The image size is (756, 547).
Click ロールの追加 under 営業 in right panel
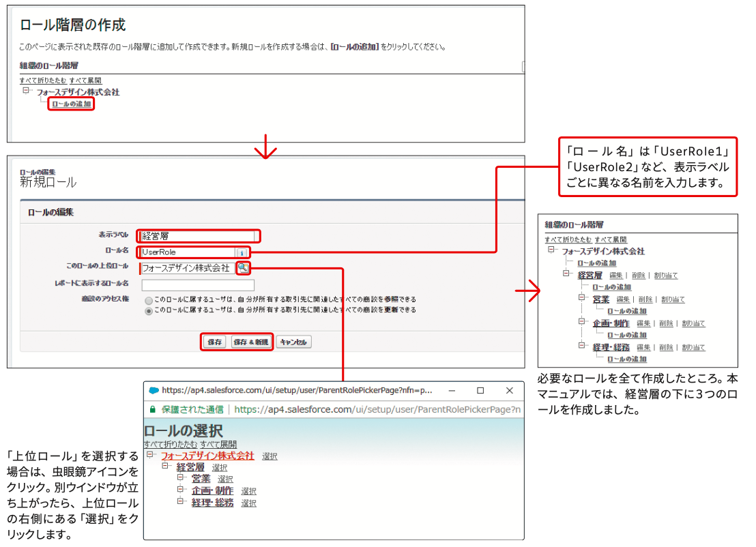[627, 311]
